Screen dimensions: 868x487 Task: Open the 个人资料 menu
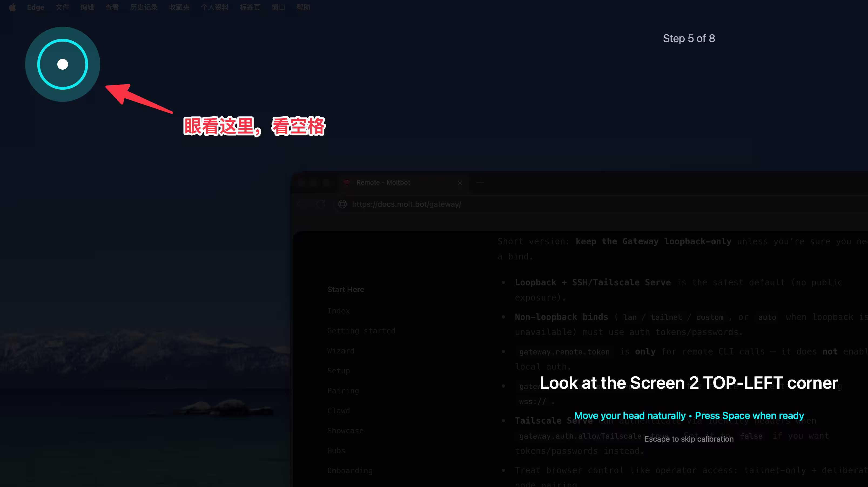(214, 7)
